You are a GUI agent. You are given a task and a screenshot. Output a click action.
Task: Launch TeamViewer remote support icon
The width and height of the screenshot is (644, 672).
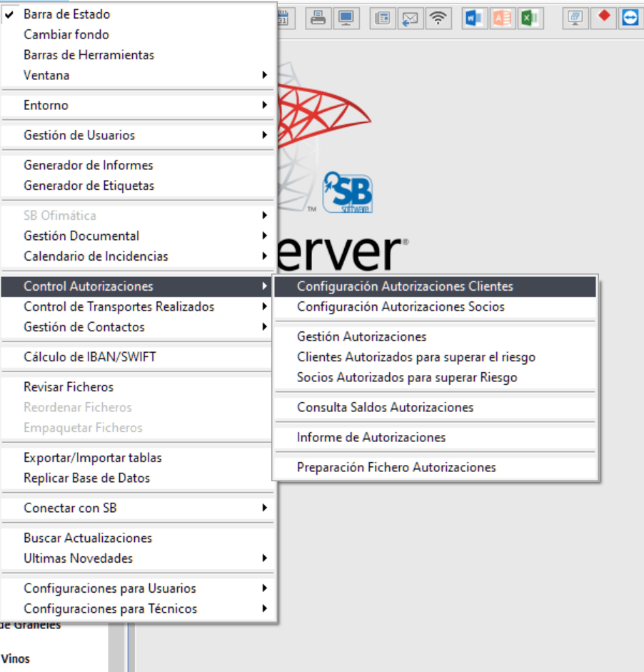(x=629, y=19)
